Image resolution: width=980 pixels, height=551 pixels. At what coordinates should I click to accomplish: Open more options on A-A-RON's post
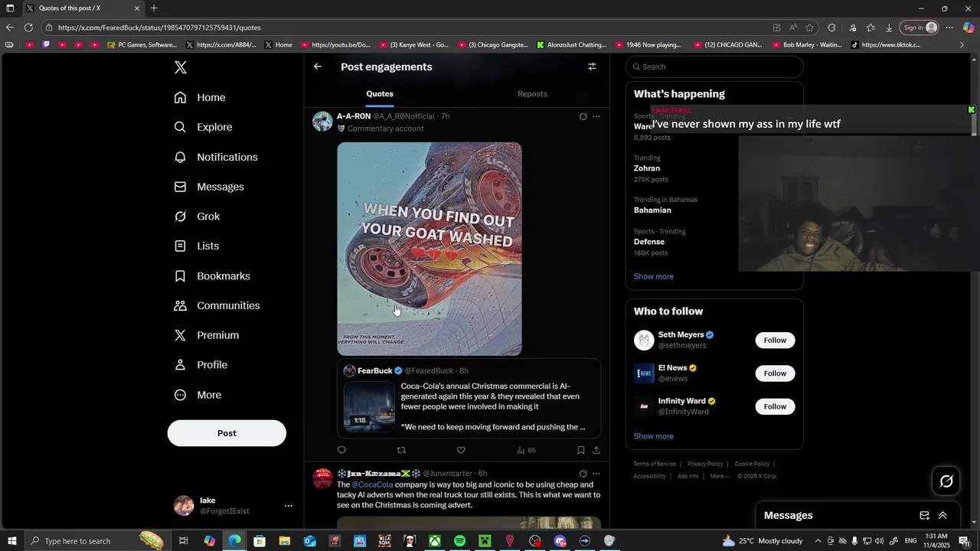[596, 116]
